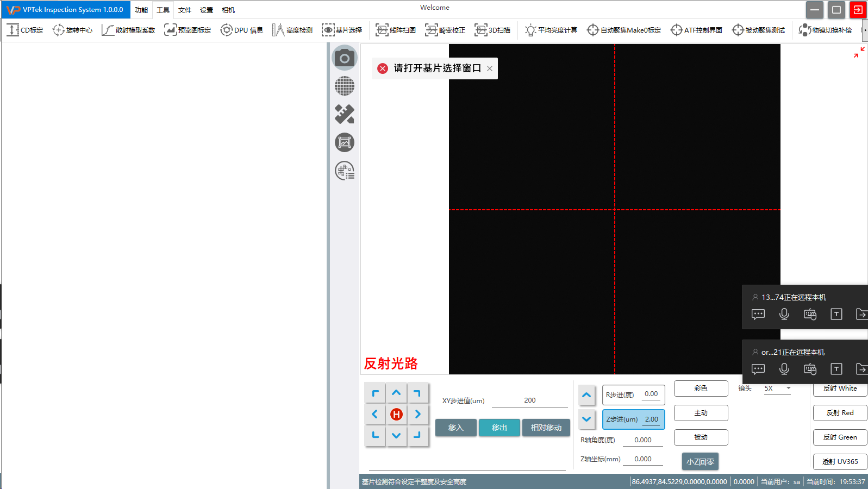
Task: Expand the 镜头 5X lens dropdown
Action: tap(777, 388)
